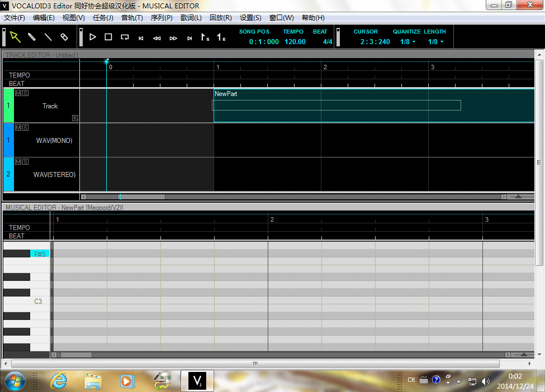Image resolution: width=545 pixels, height=392 pixels.
Task: Click the musical editor horizontal scrollbar thumb
Action: click(x=77, y=355)
